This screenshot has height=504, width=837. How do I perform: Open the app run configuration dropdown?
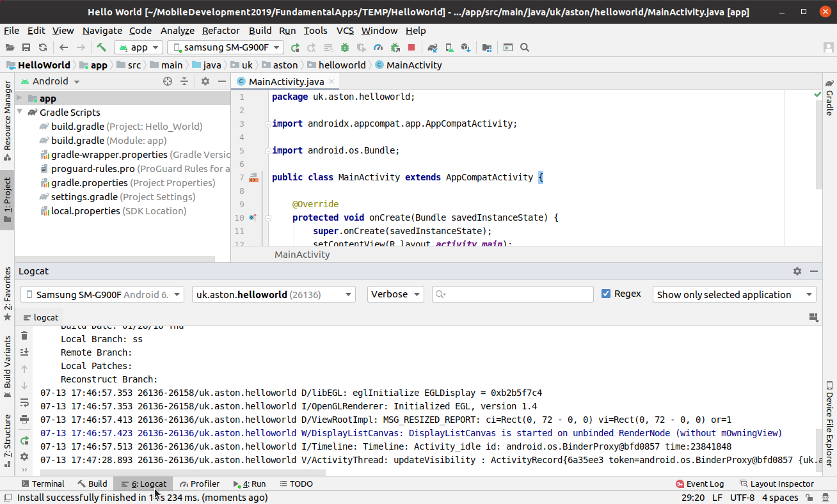click(138, 47)
